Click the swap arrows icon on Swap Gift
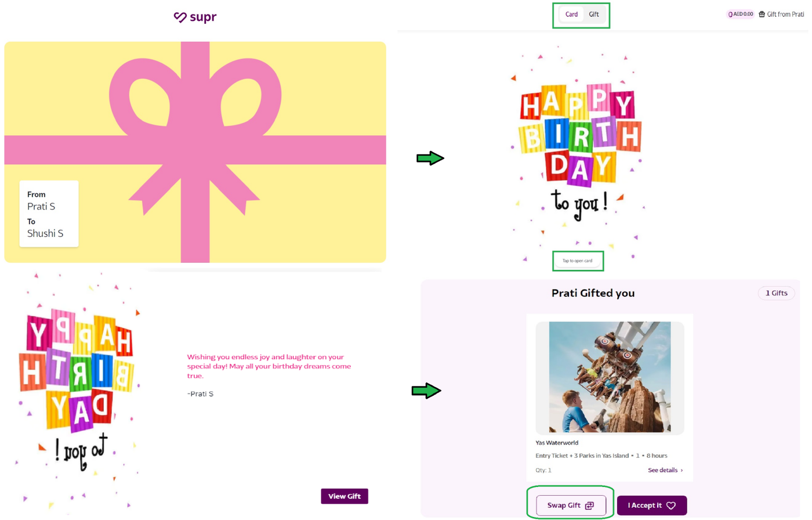The width and height of the screenshot is (812, 520). (x=589, y=505)
